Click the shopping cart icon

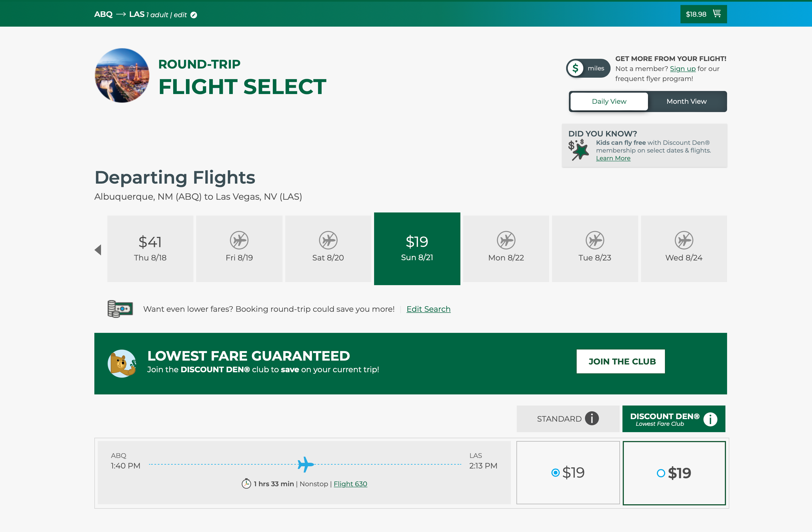717,14
